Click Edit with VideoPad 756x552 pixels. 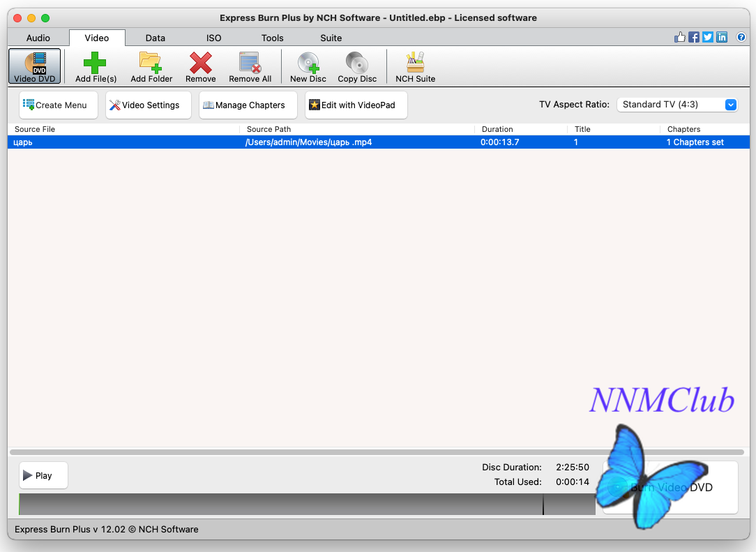(x=356, y=105)
